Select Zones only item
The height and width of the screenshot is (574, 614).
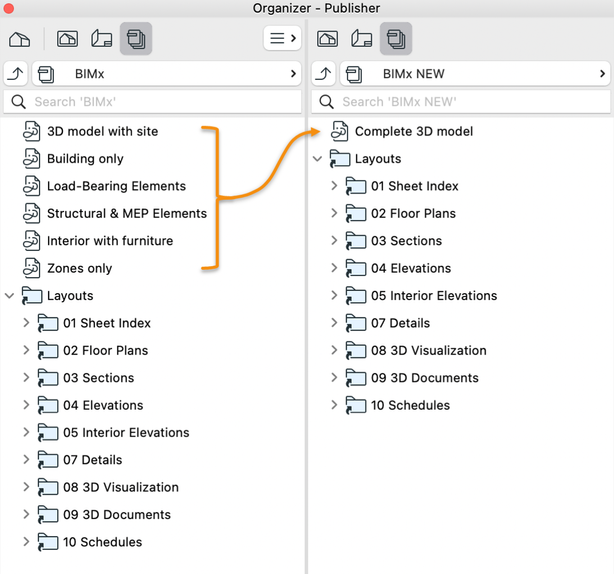pyautogui.click(x=79, y=268)
